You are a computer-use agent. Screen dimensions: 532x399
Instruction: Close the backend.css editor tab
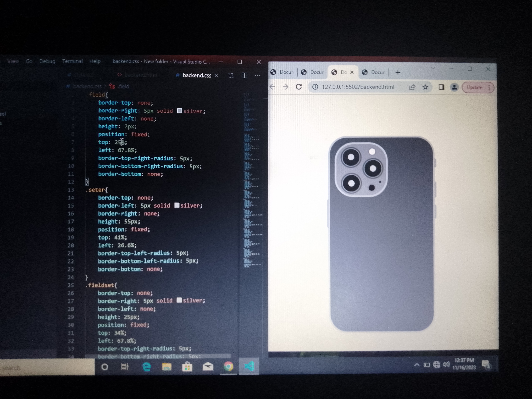[217, 76]
